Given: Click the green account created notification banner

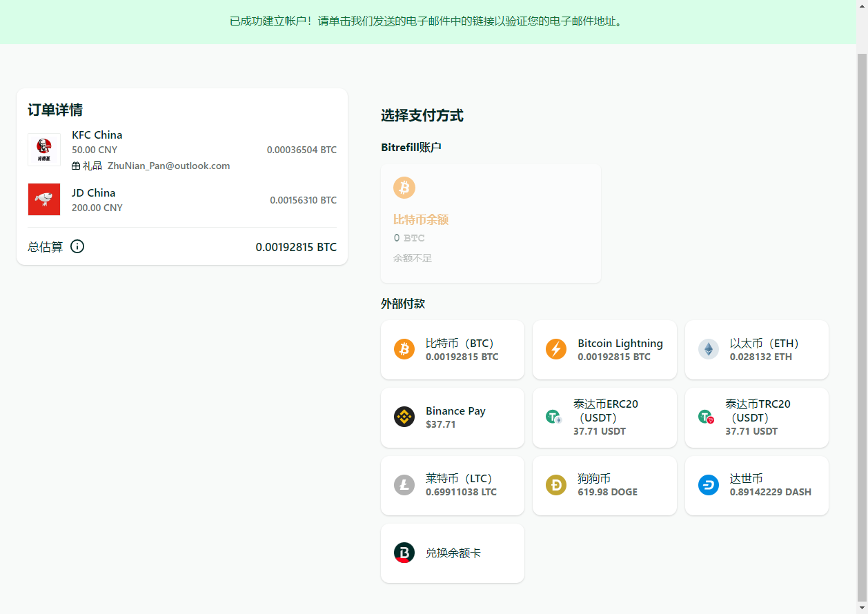Looking at the screenshot, I should pos(428,21).
